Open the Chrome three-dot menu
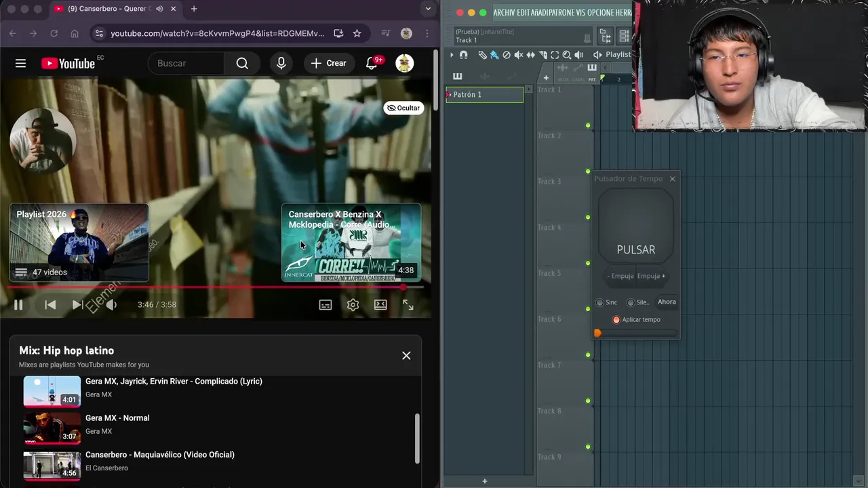This screenshot has height=488, width=868. [x=427, y=33]
